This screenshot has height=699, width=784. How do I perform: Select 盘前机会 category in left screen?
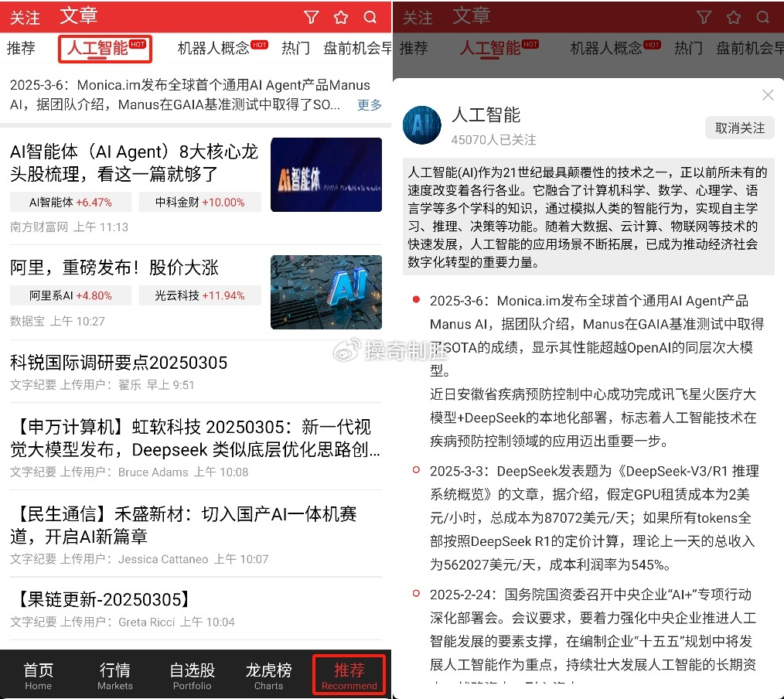pyautogui.click(x=357, y=48)
